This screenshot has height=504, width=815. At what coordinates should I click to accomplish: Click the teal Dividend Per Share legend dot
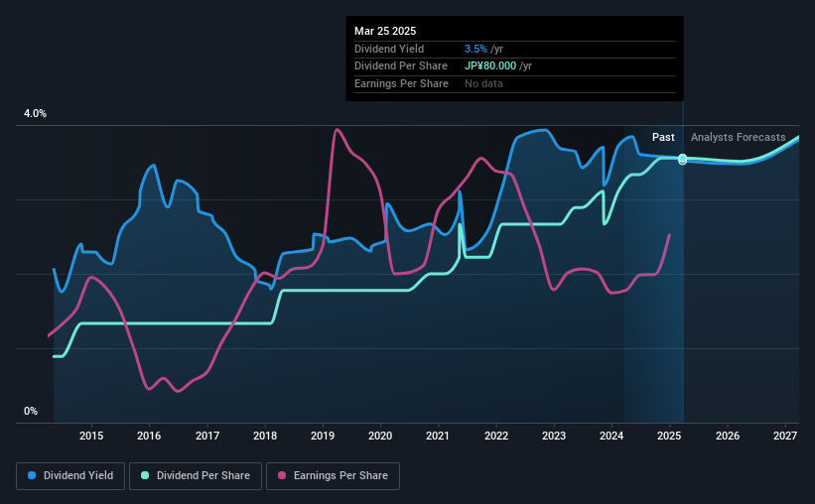[145, 475]
